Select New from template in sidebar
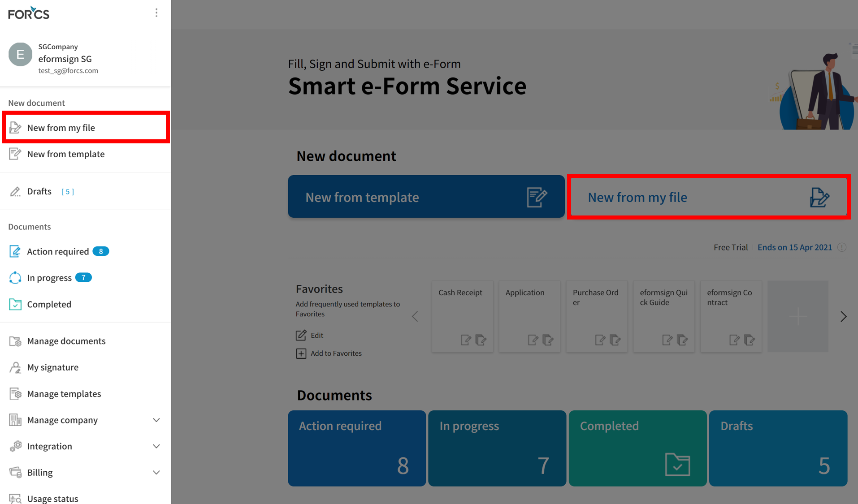The width and height of the screenshot is (858, 504). coord(86,154)
